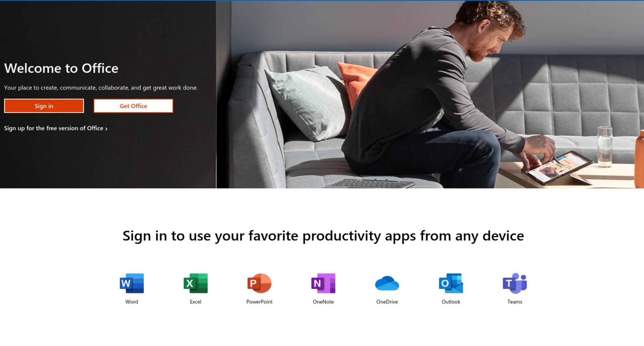Click the Get Office button
This screenshot has width=644, height=346.
133,106
